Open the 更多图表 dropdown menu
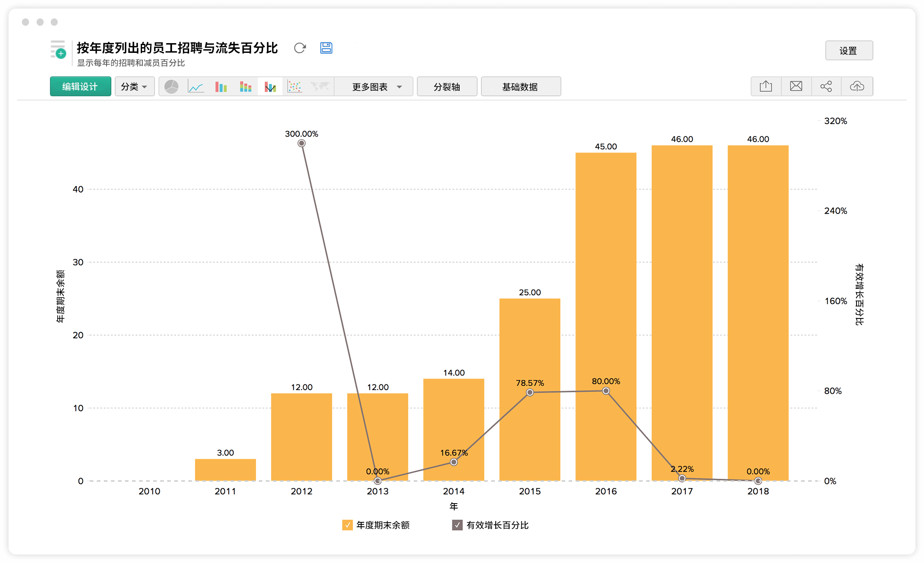 [x=376, y=87]
